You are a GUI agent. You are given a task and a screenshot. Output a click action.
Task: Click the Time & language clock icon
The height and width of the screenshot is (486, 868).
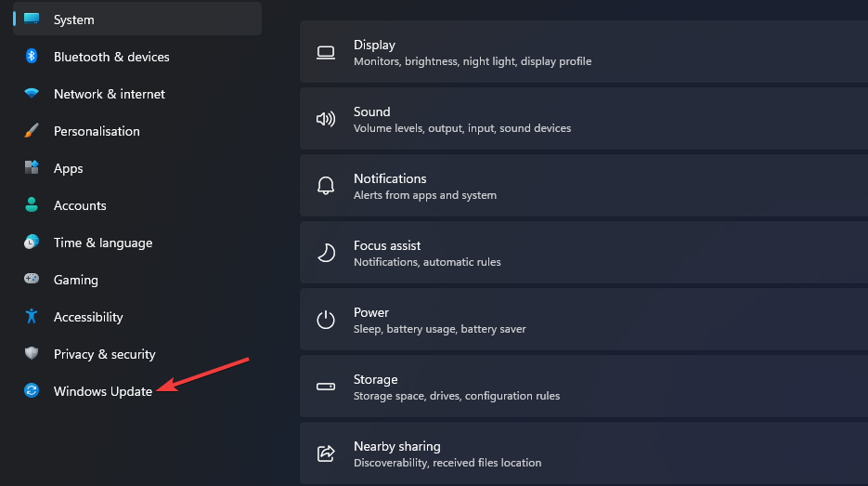pyautogui.click(x=32, y=243)
